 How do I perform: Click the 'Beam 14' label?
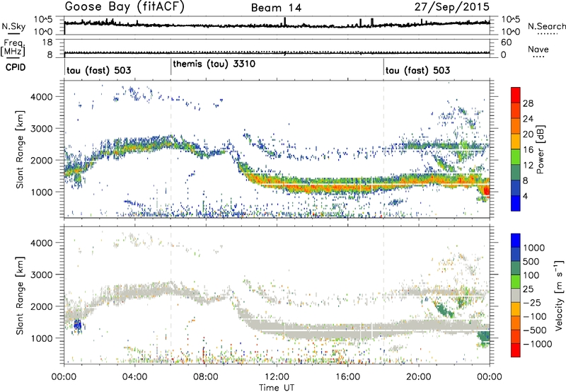[276, 8]
